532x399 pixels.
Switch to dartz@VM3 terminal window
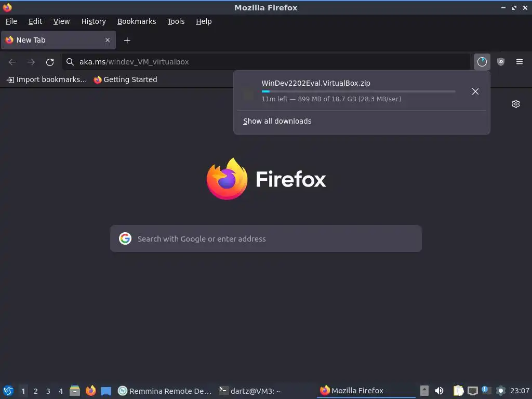tap(250, 391)
